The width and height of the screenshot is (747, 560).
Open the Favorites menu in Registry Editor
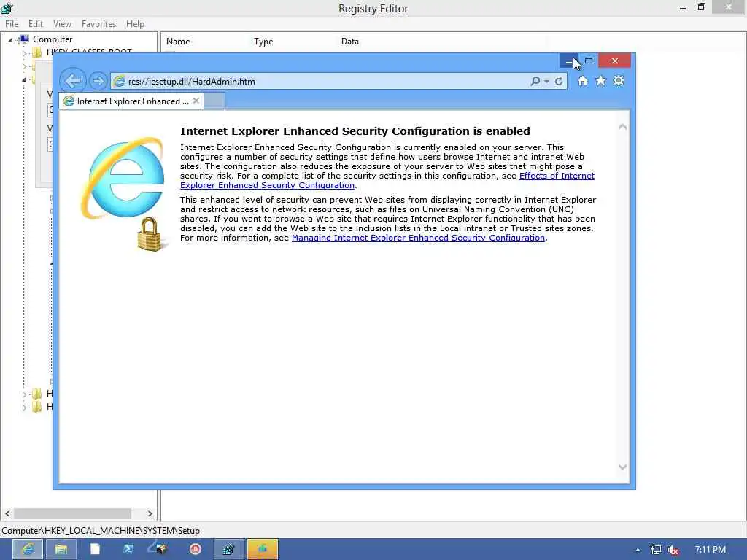98,24
